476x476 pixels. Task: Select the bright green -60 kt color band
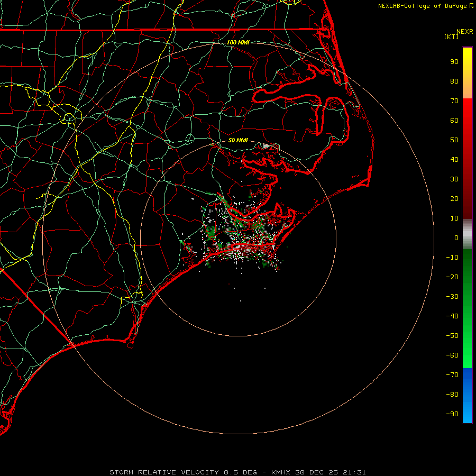point(467,354)
